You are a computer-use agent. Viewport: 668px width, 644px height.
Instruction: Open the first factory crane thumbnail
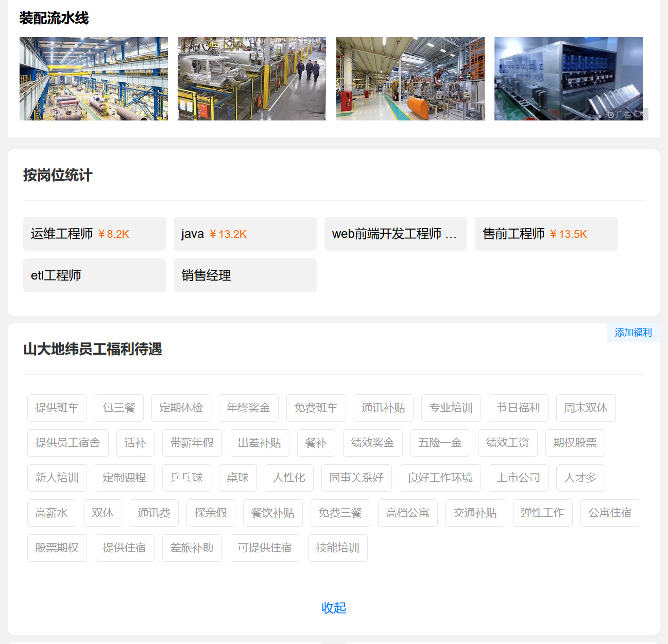[94, 79]
